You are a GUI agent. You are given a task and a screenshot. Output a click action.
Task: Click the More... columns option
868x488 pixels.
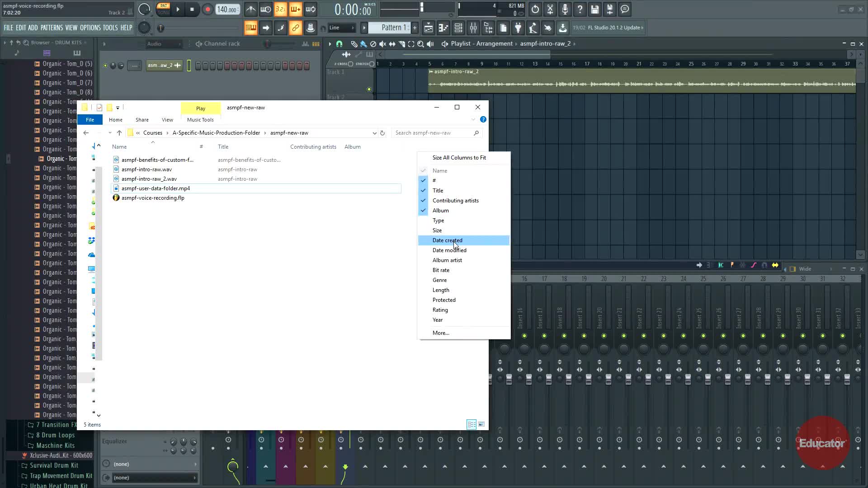(441, 333)
